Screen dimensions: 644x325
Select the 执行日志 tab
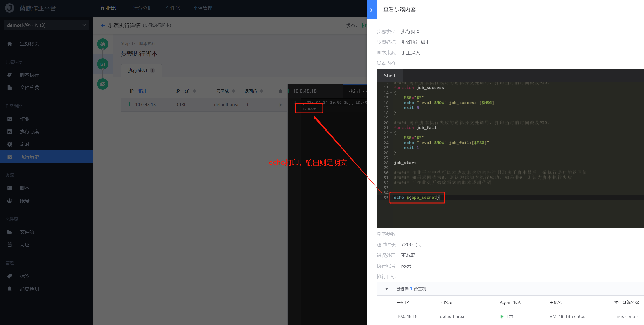tap(358, 91)
